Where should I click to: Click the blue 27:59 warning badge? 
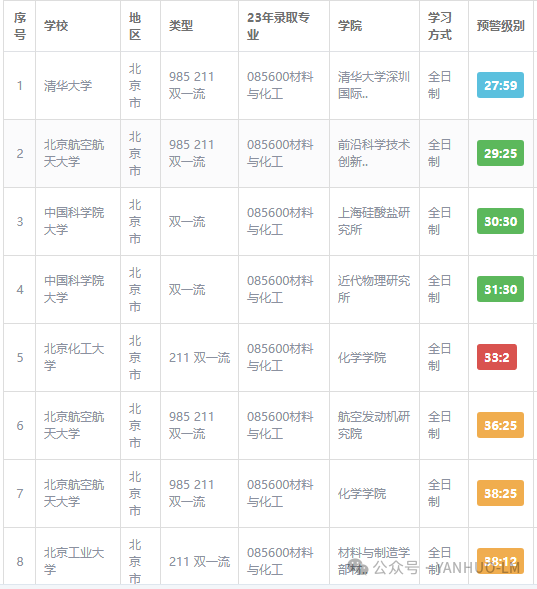coord(500,85)
